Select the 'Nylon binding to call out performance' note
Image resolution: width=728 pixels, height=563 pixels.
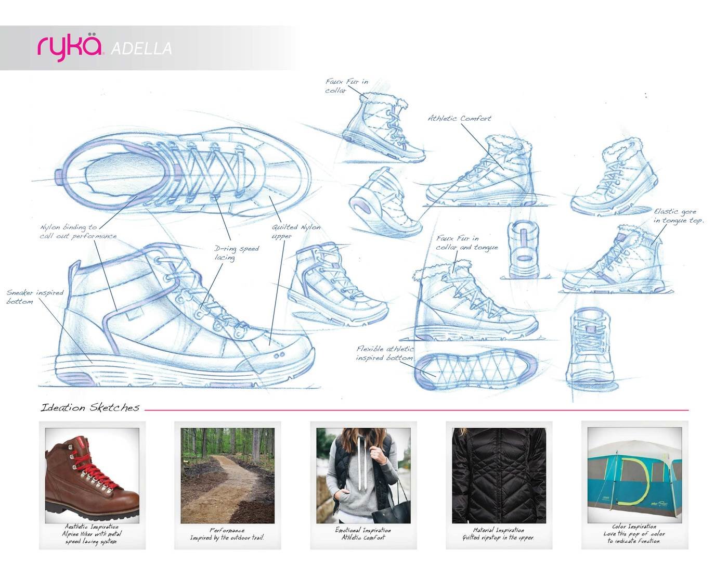click(x=78, y=232)
